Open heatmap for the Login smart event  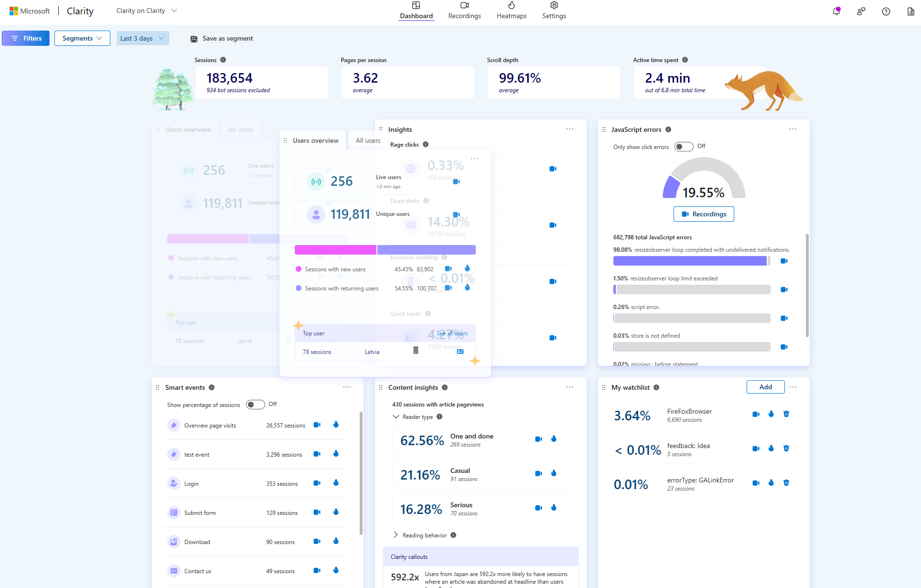(x=336, y=483)
